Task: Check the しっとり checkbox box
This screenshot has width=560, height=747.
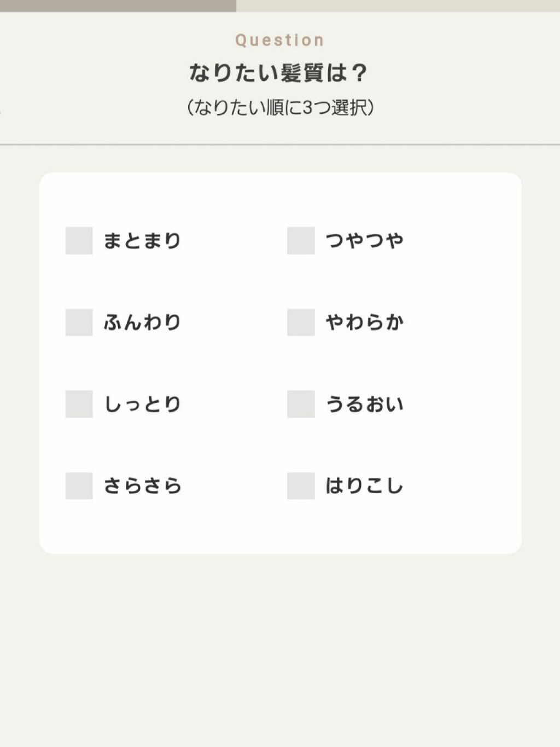Action: click(79, 404)
